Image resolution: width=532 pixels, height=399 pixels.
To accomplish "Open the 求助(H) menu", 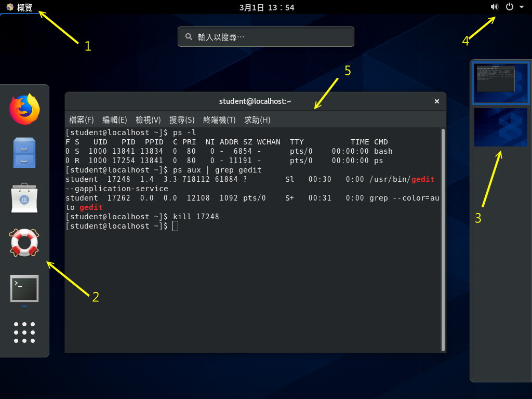I will [x=257, y=120].
